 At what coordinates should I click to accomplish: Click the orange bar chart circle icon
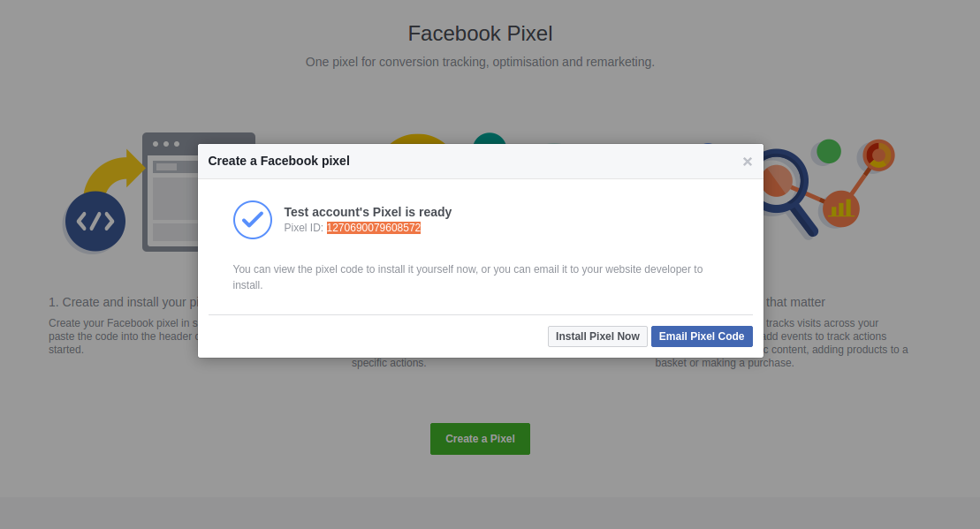(x=840, y=208)
